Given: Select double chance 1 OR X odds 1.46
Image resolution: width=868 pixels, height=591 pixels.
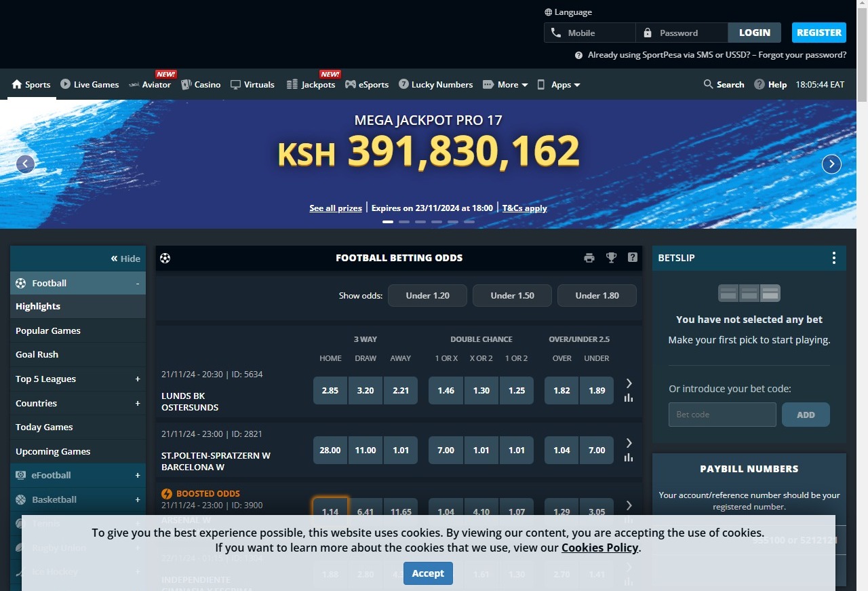Looking at the screenshot, I should (x=446, y=390).
